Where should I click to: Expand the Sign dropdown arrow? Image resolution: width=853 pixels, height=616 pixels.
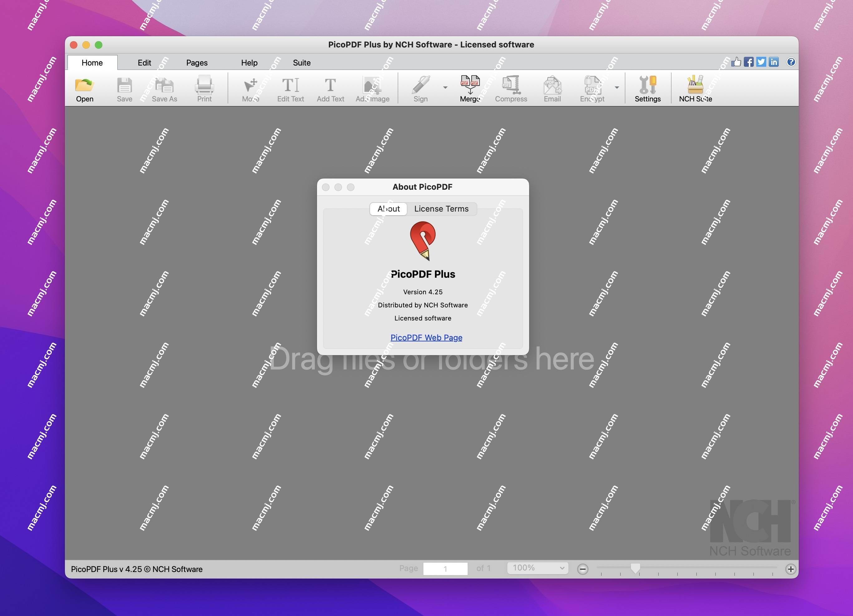click(445, 88)
